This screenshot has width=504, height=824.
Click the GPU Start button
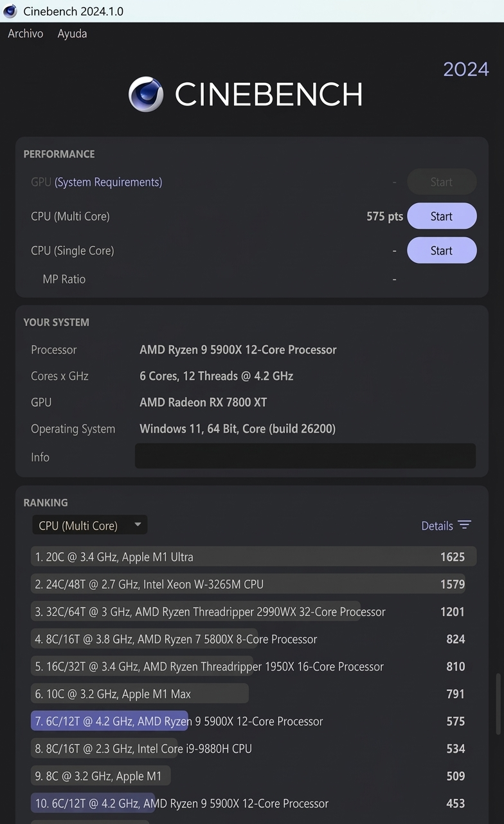click(442, 181)
